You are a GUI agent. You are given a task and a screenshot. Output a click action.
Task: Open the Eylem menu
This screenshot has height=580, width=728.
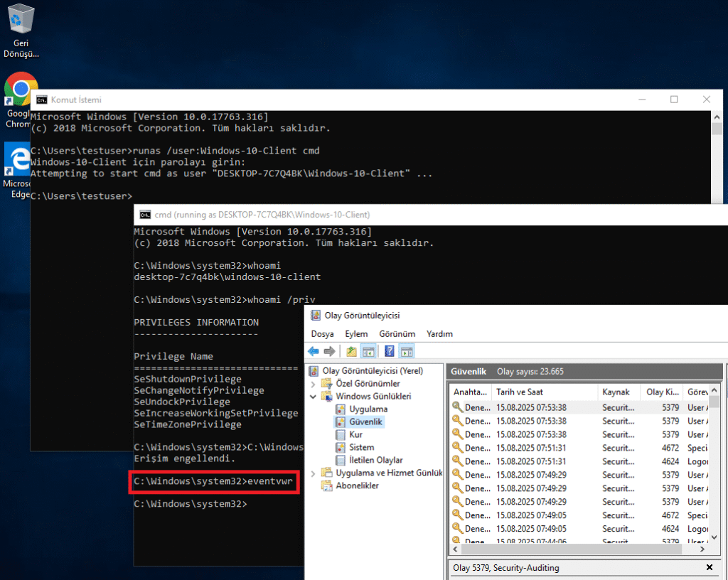356,334
